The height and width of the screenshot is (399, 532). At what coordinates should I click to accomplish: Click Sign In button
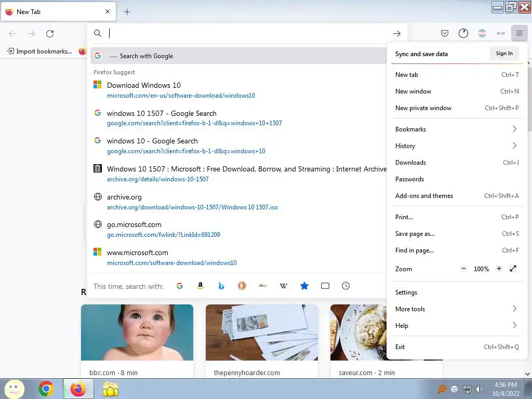(504, 54)
